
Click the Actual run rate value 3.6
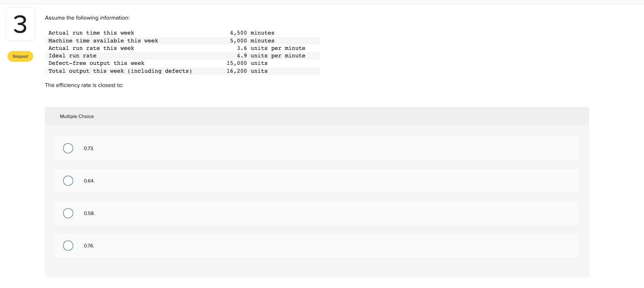click(242, 48)
